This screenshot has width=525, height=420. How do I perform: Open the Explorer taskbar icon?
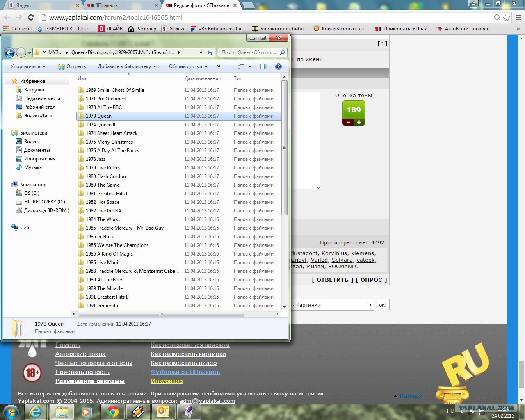coord(62,412)
